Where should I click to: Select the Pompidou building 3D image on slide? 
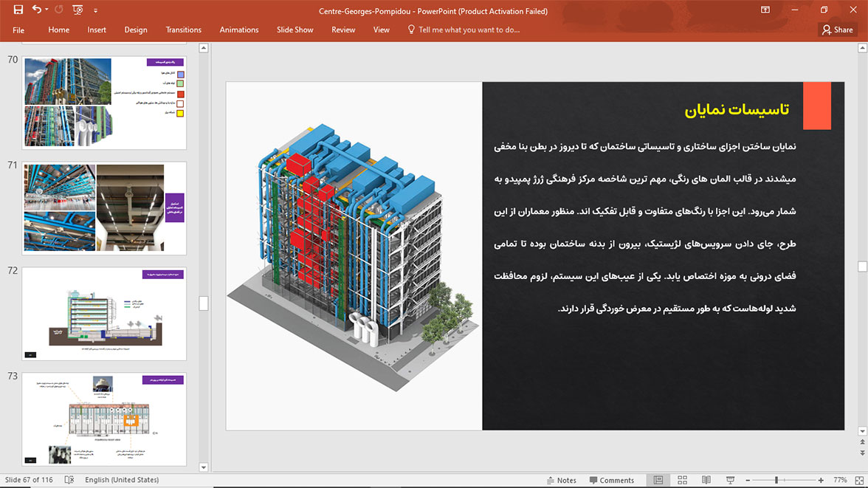354,256
